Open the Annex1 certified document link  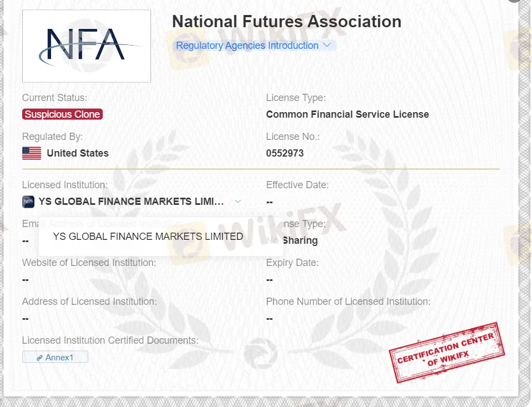coord(56,358)
